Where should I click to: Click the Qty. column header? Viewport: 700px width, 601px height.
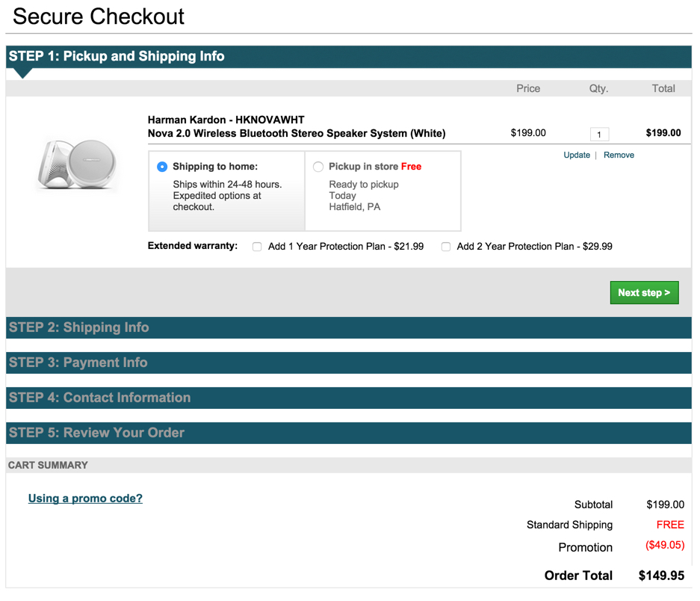click(x=598, y=88)
